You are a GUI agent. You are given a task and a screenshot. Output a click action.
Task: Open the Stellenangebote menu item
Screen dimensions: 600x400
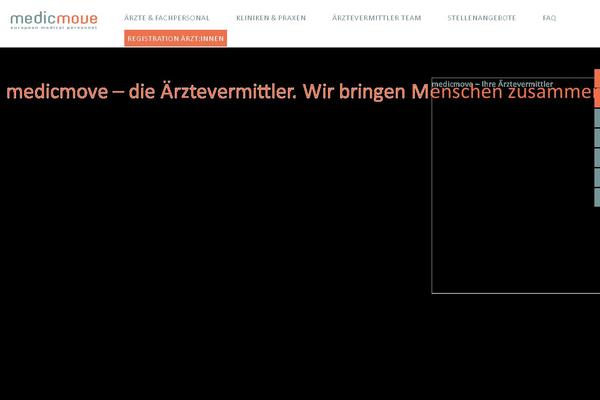coord(482,18)
